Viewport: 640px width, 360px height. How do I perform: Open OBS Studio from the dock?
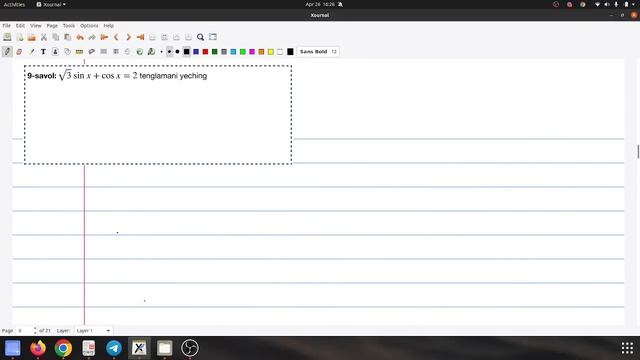click(190, 348)
